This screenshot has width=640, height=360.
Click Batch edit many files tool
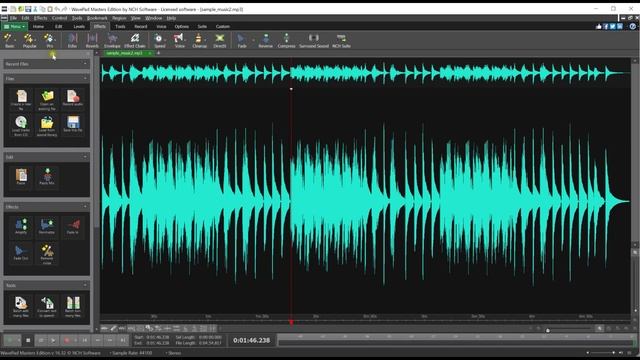21,306
